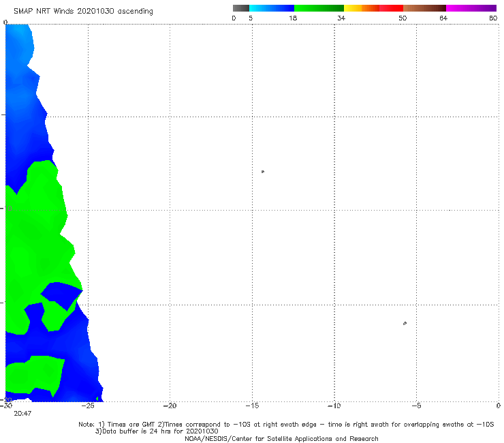The width and height of the screenshot is (504, 443).
Task: Click the cyan-to-blue segment of the color bar
Action: (272, 8)
